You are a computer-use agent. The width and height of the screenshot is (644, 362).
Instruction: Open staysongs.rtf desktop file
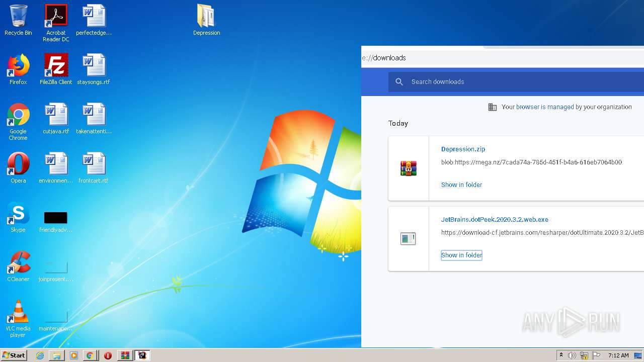click(x=94, y=69)
